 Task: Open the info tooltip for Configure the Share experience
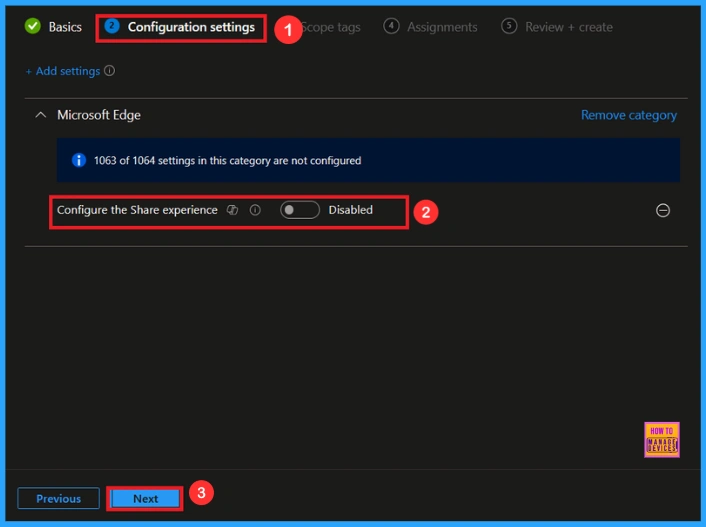tap(255, 210)
